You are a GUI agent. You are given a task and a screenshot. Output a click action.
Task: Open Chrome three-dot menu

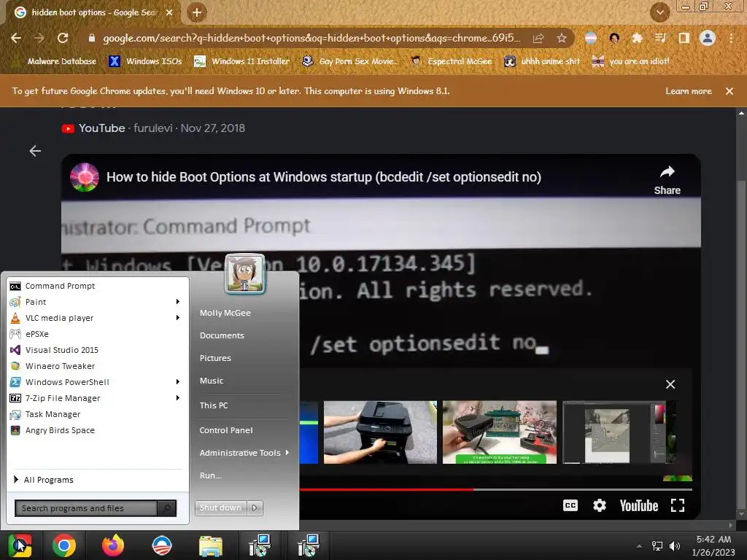(x=731, y=38)
